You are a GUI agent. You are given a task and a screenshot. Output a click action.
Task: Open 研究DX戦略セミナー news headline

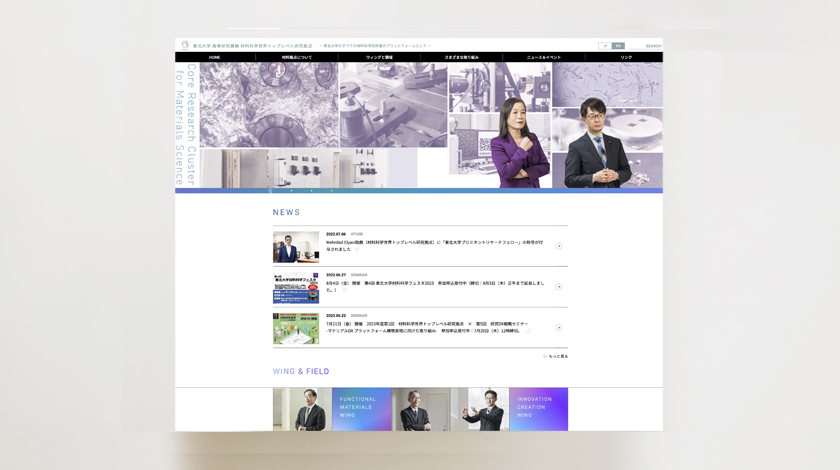click(428, 327)
